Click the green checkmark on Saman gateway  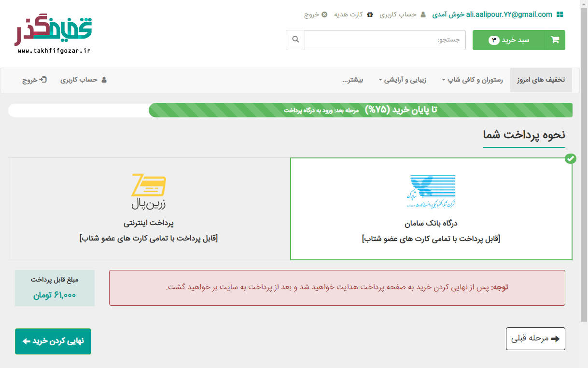[570, 158]
